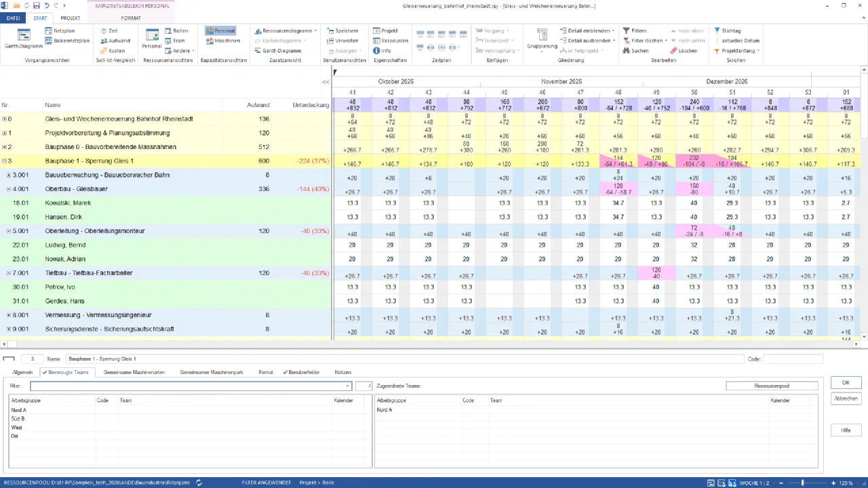
Task: Open the Rollen resource view
Action: click(x=176, y=31)
